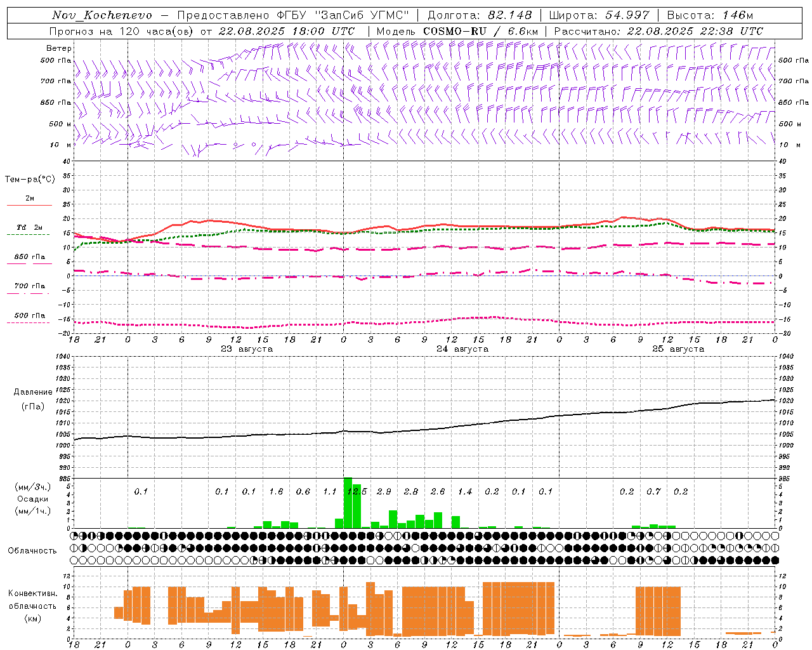Click the "(мм/1ч.)" hourly precipitation unit label
The height and width of the screenshot is (650, 812).
tap(33, 511)
